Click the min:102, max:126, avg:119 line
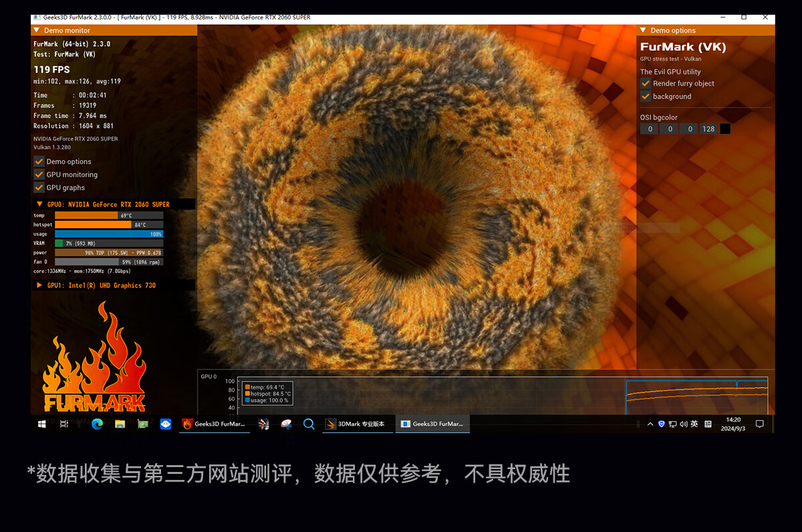The image size is (802, 532). [x=77, y=82]
